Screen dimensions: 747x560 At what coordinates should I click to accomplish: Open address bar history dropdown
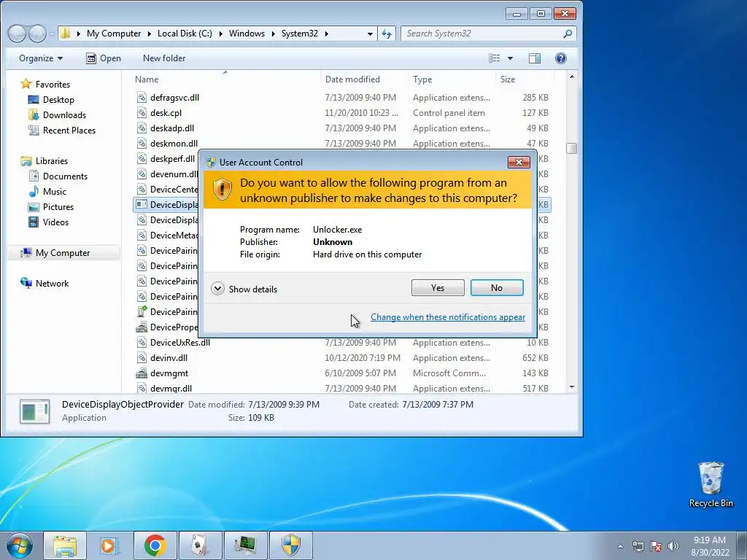[x=370, y=34]
